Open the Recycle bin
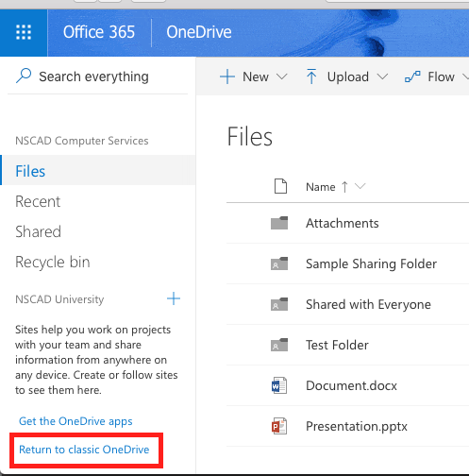This screenshot has height=476, width=469. [53, 263]
